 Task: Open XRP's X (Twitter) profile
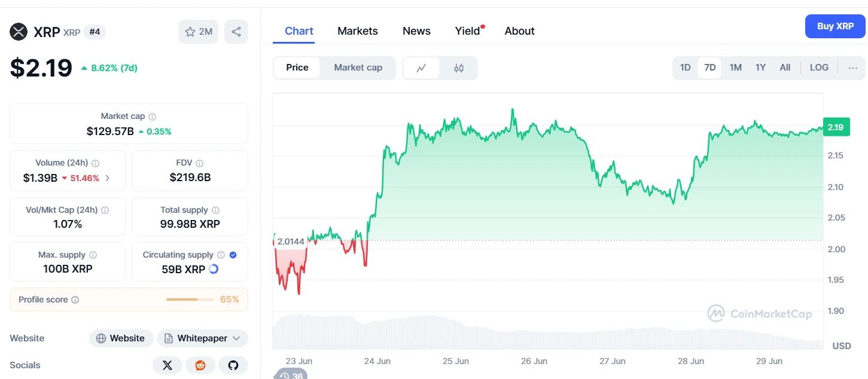pyautogui.click(x=167, y=365)
